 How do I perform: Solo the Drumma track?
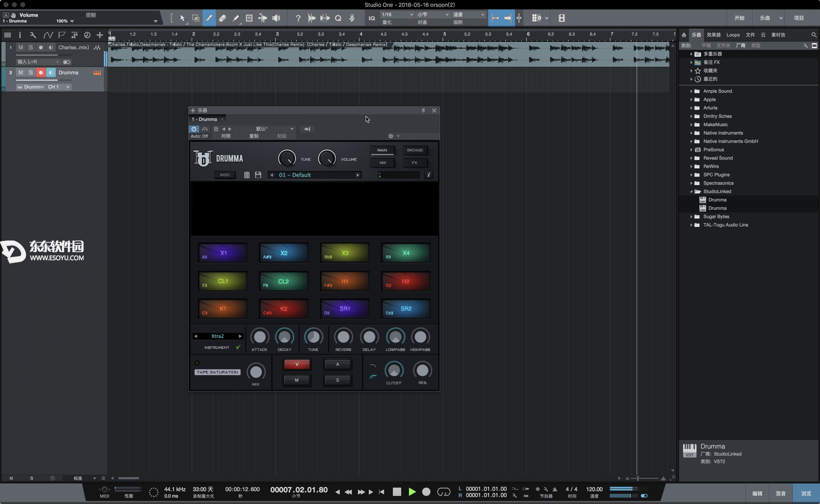click(x=31, y=72)
